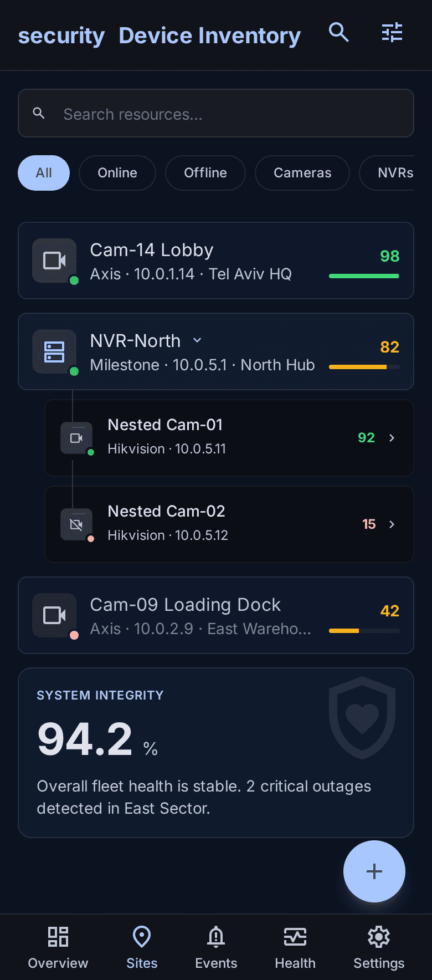
Task: Click the Cam-14 Lobby camera icon
Action: coord(54,261)
